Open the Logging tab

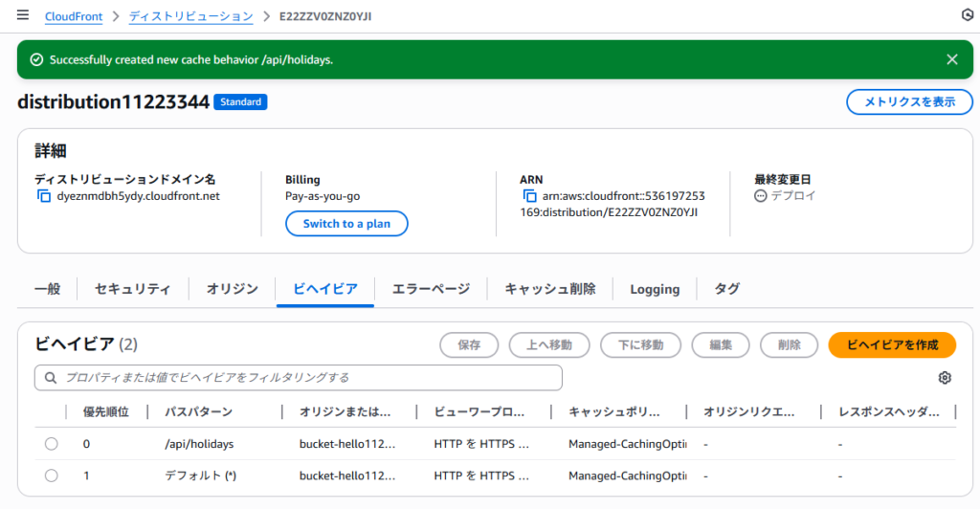coord(655,289)
